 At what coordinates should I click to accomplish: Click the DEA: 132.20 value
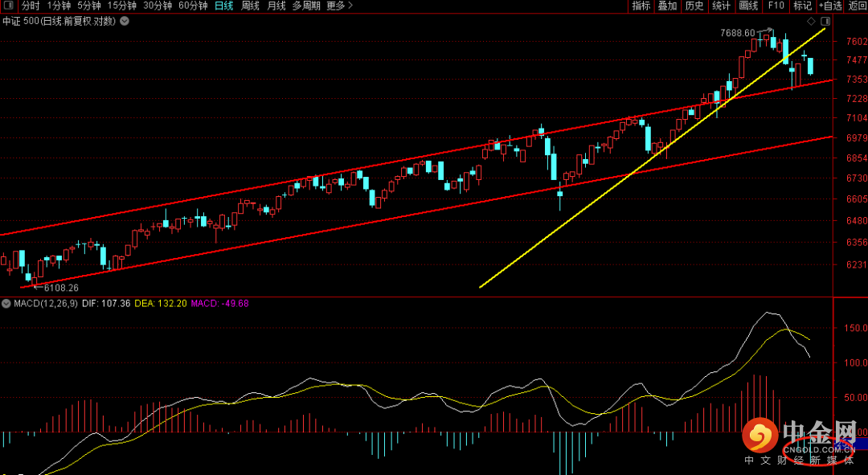coord(161,303)
